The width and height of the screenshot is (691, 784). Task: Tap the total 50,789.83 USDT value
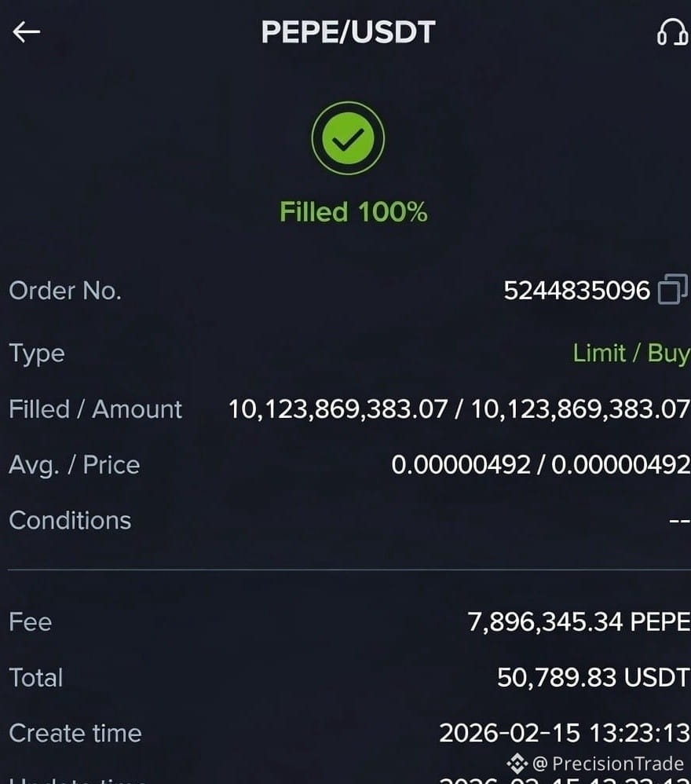click(x=594, y=677)
